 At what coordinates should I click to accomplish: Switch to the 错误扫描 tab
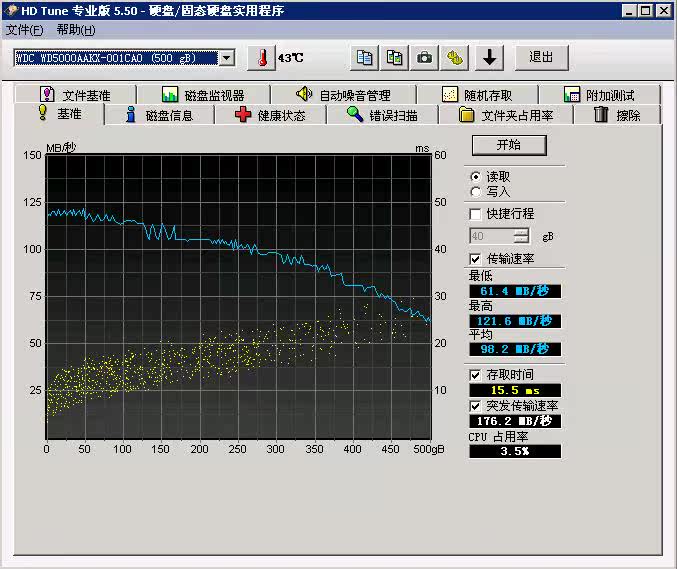point(383,115)
